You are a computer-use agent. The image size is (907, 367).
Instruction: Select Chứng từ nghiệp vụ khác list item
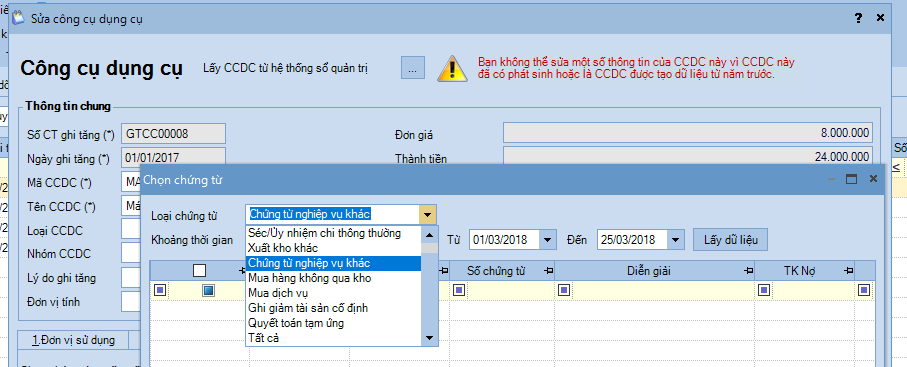point(333,263)
